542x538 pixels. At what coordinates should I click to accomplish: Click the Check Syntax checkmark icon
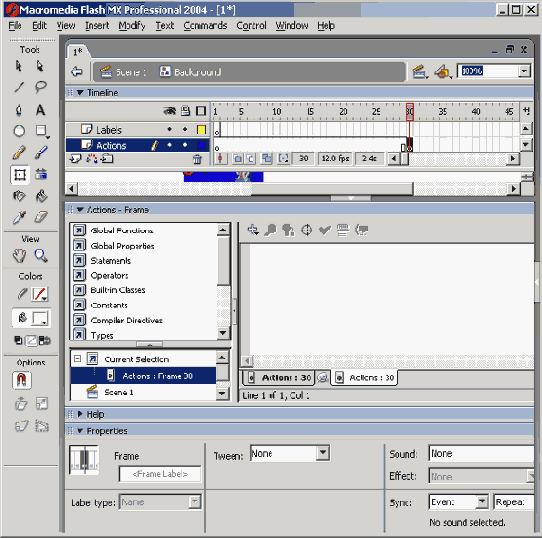[x=325, y=230]
